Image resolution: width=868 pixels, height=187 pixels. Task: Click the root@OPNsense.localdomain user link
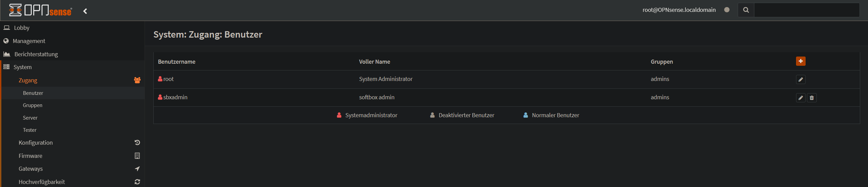tap(679, 10)
